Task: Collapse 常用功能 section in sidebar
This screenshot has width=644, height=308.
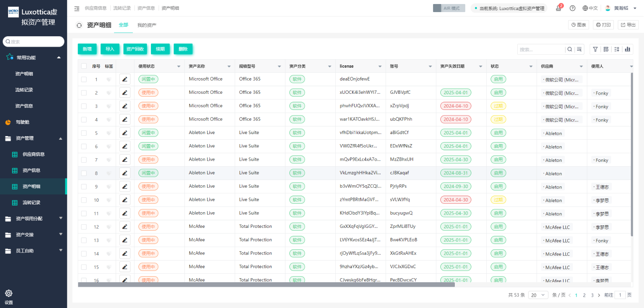Action: pyautogui.click(x=59, y=58)
